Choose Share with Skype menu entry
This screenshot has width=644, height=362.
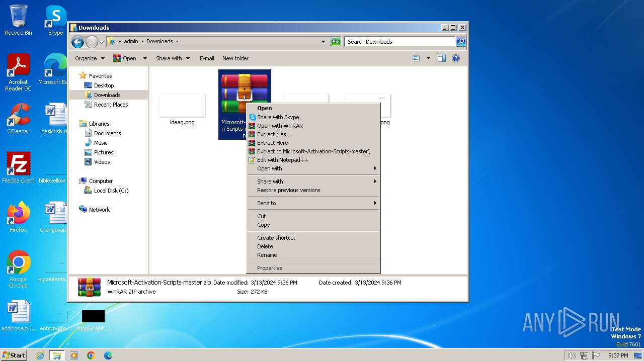coord(313,117)
